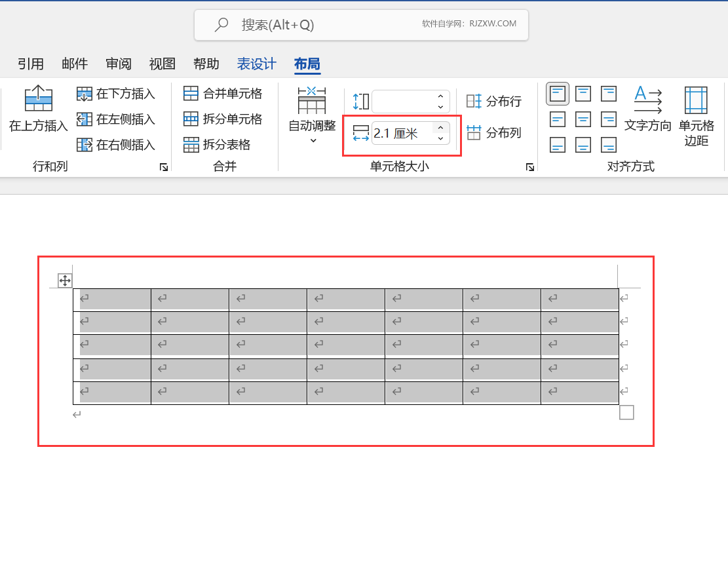Open the 视图 ribbon tab
The image size is (728, 576).
(161, 64)
